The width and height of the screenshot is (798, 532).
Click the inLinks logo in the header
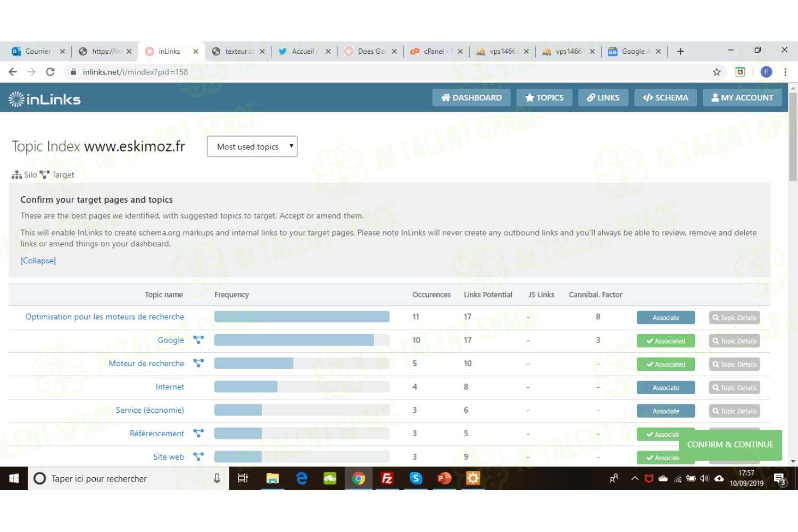[x=45, y=99]
